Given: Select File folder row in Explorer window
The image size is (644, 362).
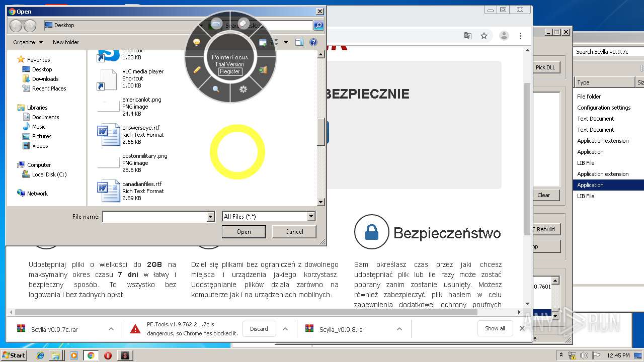Looking at the screenshot, I should (x=608, y=97).
